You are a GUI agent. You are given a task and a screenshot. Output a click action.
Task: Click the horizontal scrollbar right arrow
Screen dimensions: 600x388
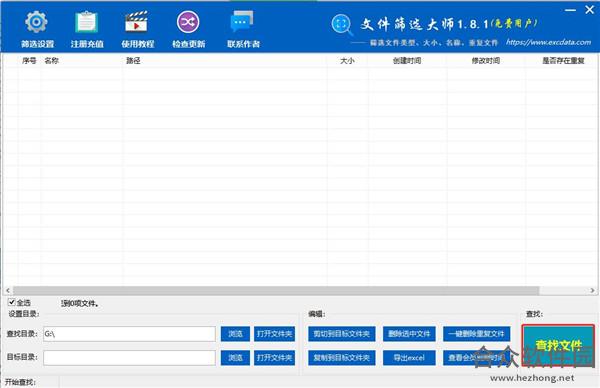point(592,291)
